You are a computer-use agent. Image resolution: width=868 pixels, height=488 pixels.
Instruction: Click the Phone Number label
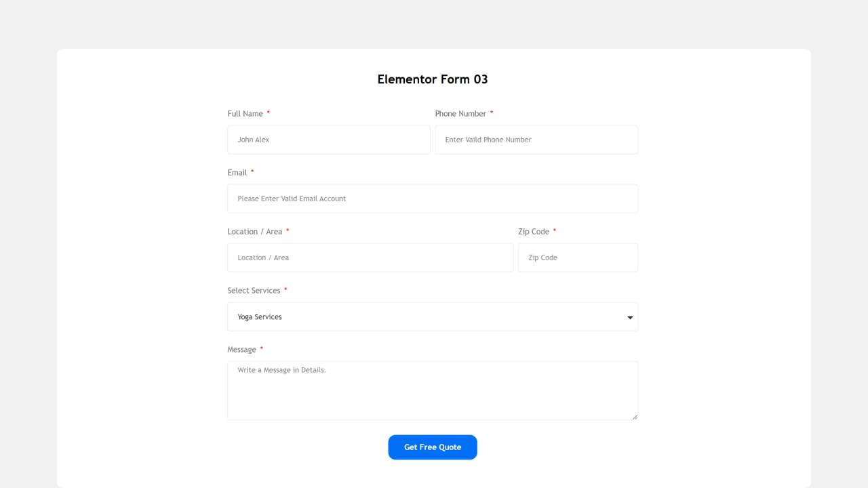click(460, 114)
